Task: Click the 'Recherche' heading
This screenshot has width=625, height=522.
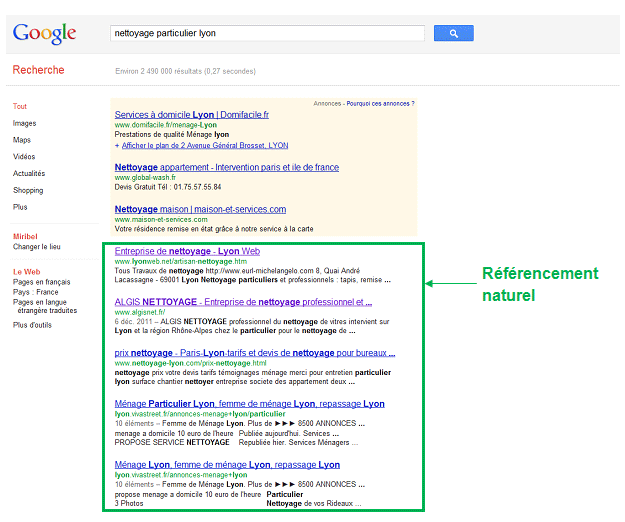Action: click(x=38, y=70)
